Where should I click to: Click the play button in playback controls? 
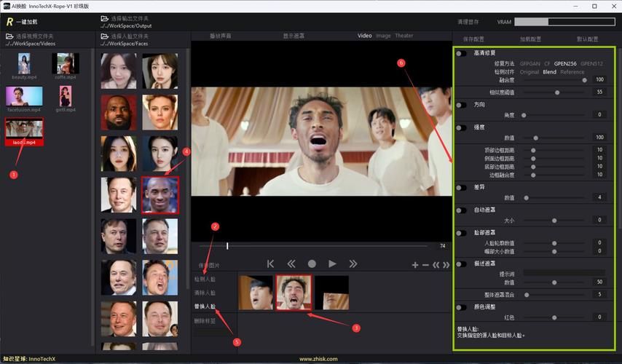coord(332,264)
